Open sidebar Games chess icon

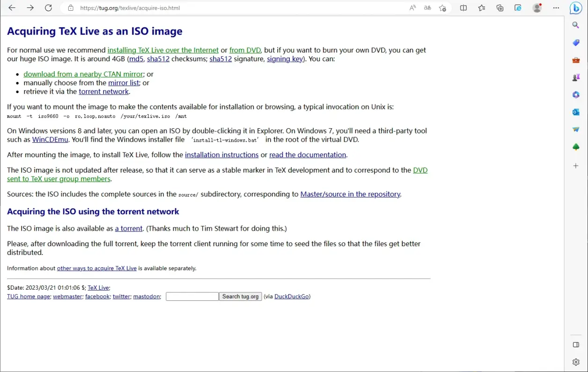click(x=576, y=77)
